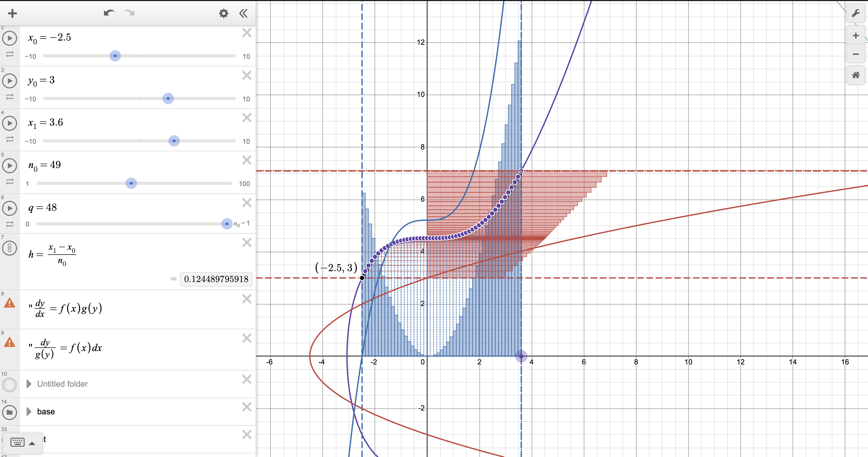Change loop mode for x1 animation
868x457 pixels.
pyautogui.click(x=10, y=139)
